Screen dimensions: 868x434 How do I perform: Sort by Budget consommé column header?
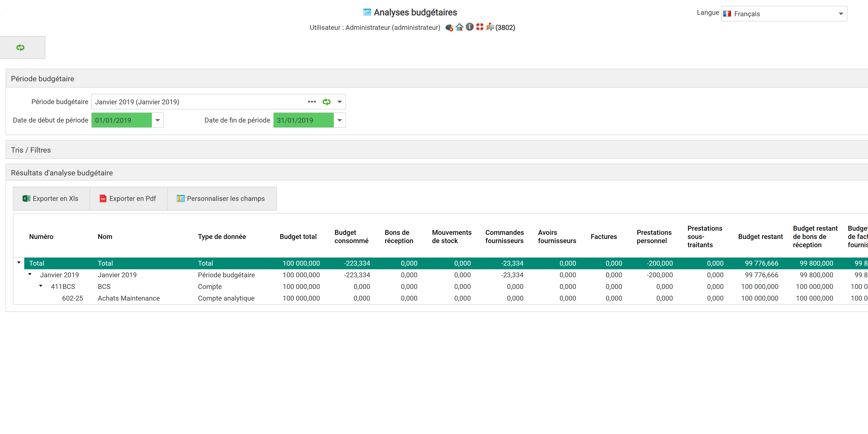(x=351, y=237)
